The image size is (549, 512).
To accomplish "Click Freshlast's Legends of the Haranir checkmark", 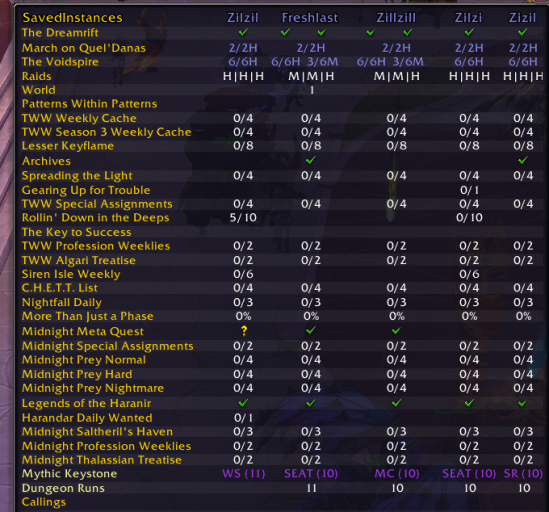I will coord(311,403).
